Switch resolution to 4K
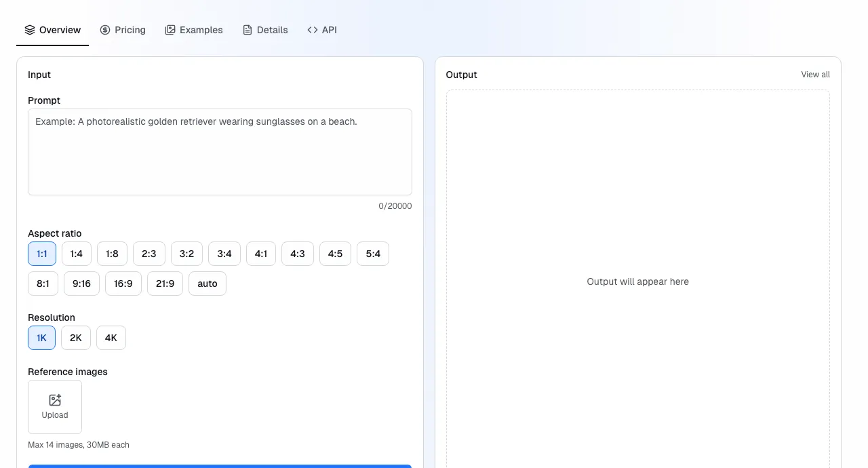The height and width of the screenshot is (468, 868). 111,338
